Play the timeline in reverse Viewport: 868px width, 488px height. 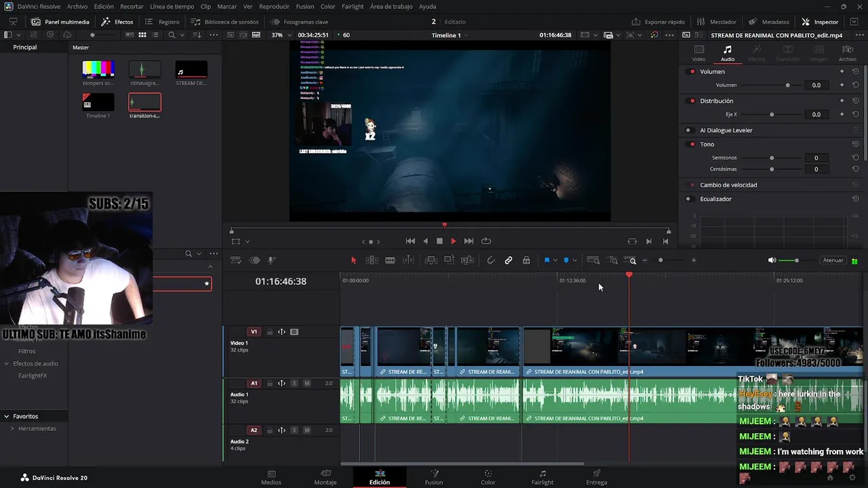tap(425, 241)
